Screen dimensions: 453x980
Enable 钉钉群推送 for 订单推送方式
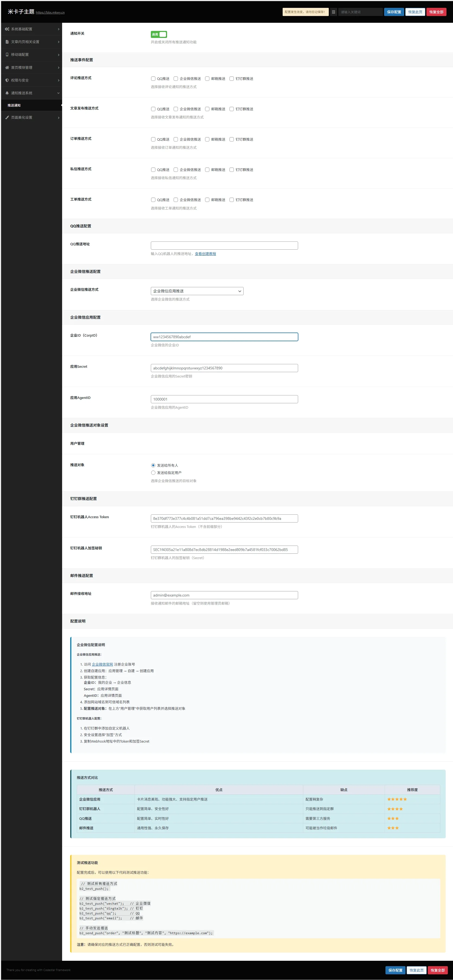click(231, 139)
